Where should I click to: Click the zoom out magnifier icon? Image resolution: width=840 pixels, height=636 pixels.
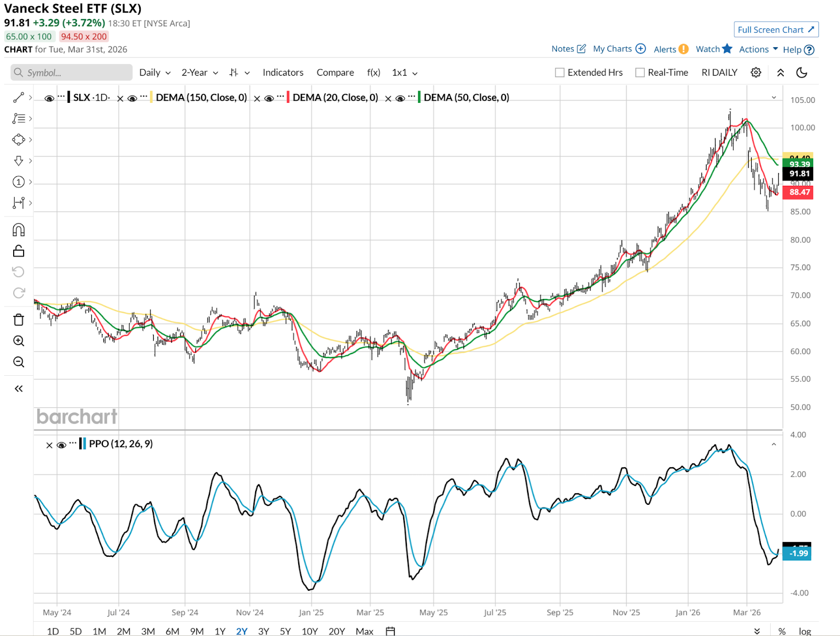click(x=18, y=362)
